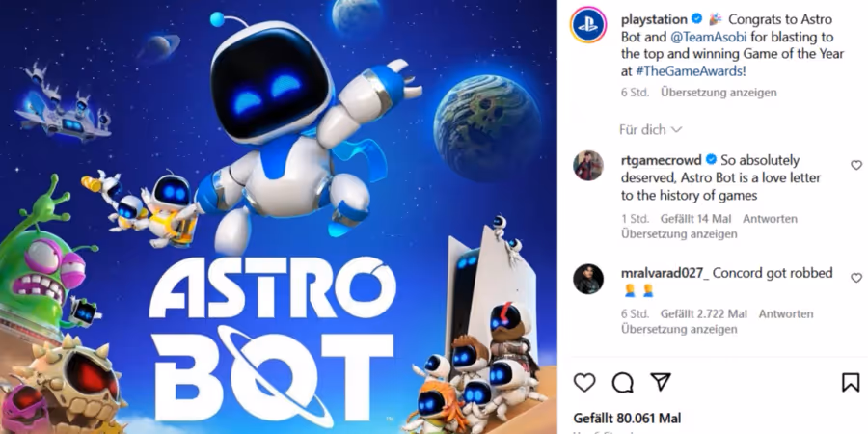Open rtgamecrowd avatar

click(588, 166)
